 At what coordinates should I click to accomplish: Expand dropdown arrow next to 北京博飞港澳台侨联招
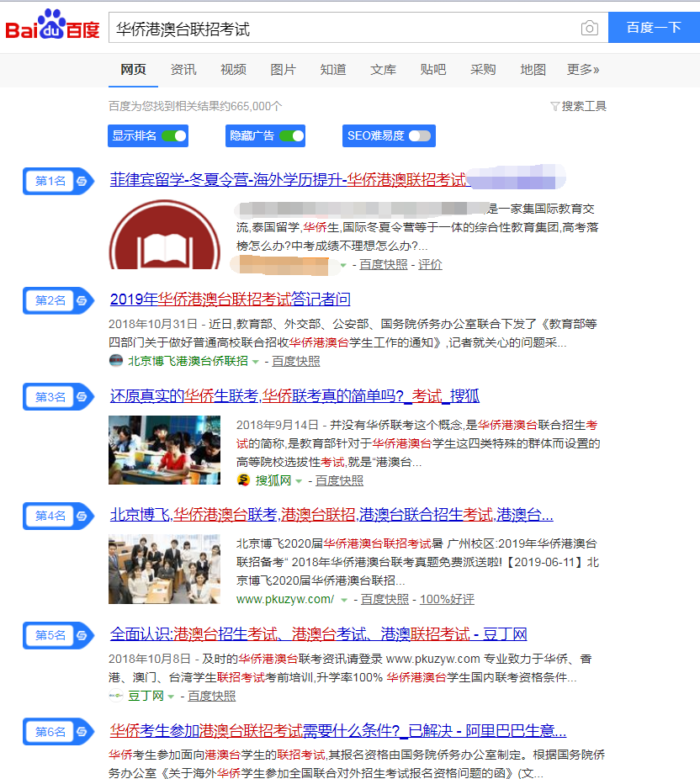pyautogui.click(x=256, y=362)
